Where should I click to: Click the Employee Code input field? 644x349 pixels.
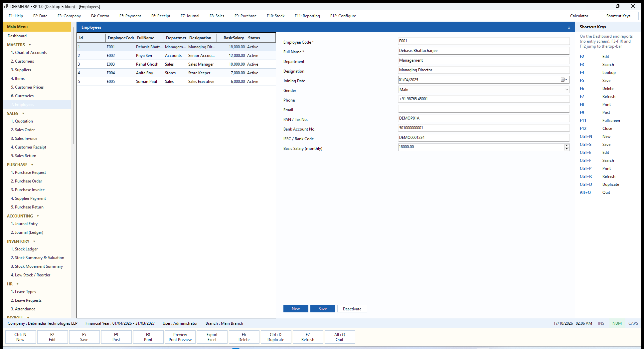[484, 41]
